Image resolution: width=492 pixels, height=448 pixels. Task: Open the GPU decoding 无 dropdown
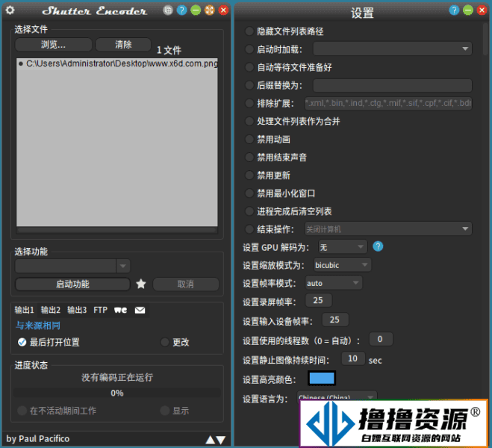(343, 247)
